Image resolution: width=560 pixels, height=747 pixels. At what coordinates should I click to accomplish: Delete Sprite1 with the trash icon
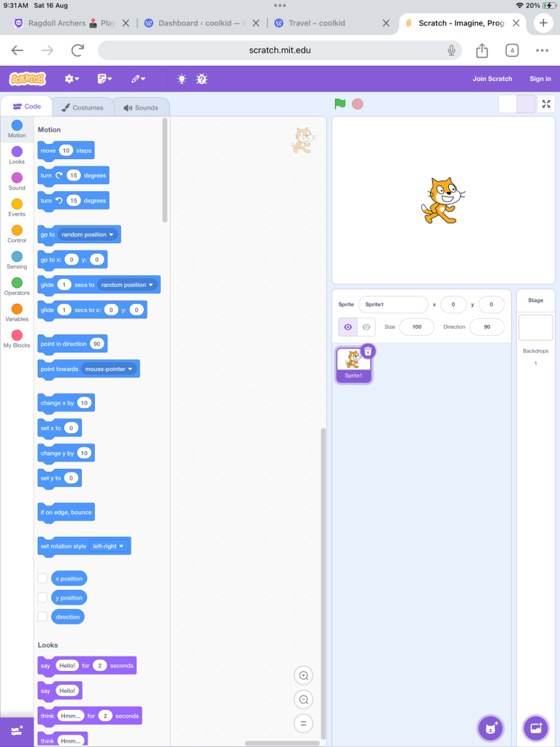tap(368, 350)
